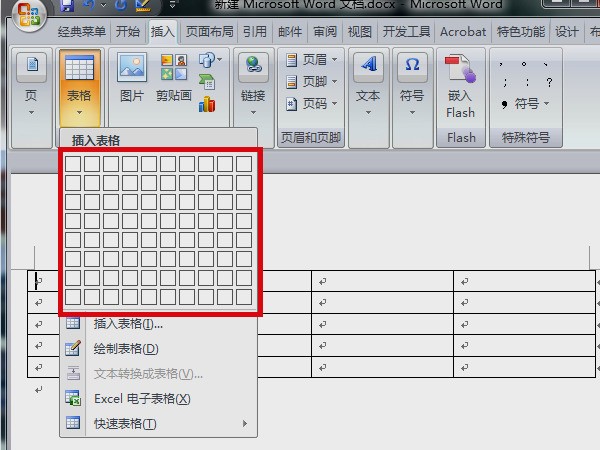Open the 视图 (View) tab

tap(359, 32)
